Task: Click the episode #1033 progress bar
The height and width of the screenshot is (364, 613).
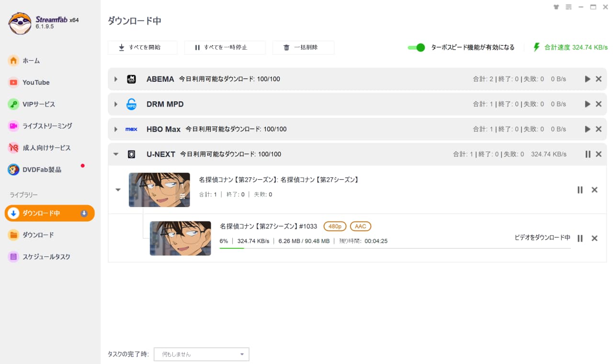Action: click(x=395, y=248)
